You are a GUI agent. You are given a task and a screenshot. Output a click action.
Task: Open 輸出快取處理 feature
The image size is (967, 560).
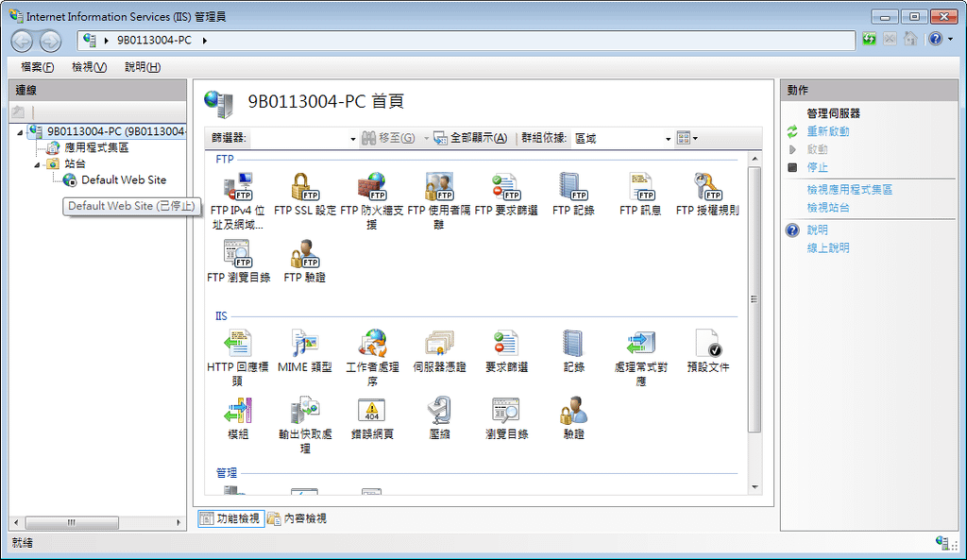(305, 425)
